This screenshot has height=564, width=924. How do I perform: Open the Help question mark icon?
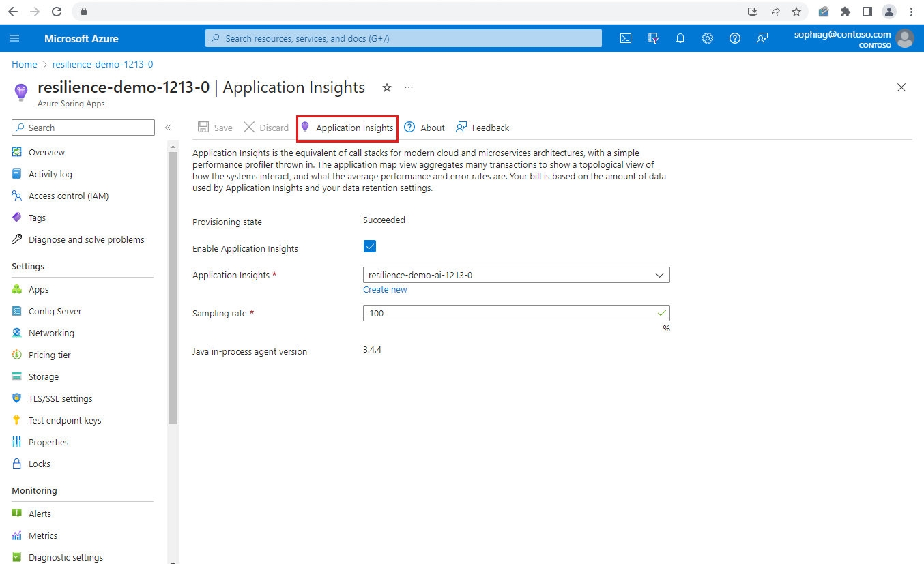pos(735,38)
